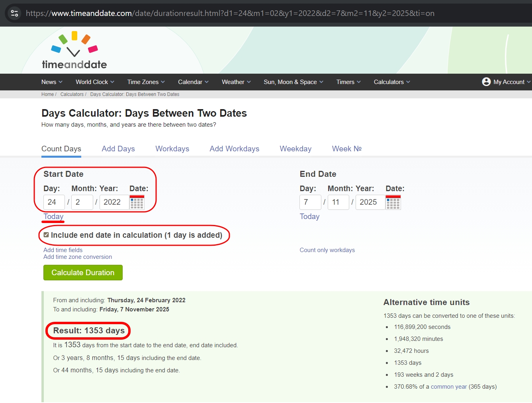
Task: Click the 'Days Calculator: Days Between Two Dates' heading
Action: tap(144, 113)
